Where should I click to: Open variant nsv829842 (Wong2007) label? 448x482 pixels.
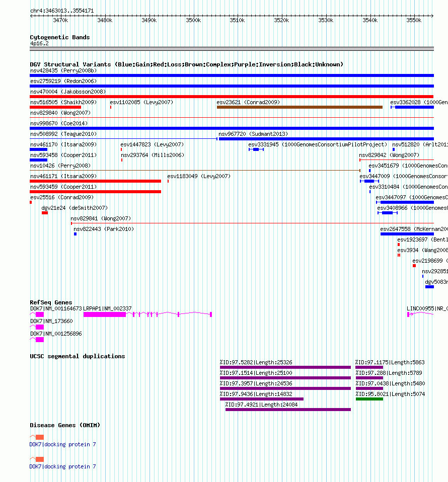[x=389, y=155]
